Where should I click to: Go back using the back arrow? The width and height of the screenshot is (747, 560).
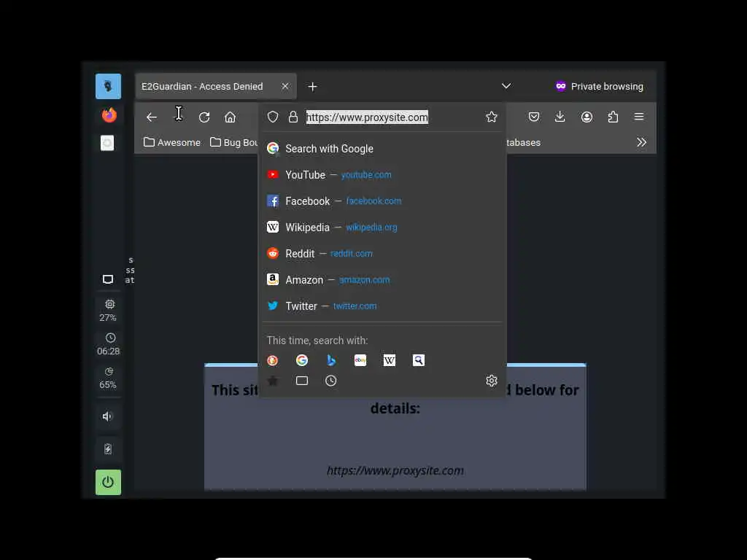[x=152, y=117]
